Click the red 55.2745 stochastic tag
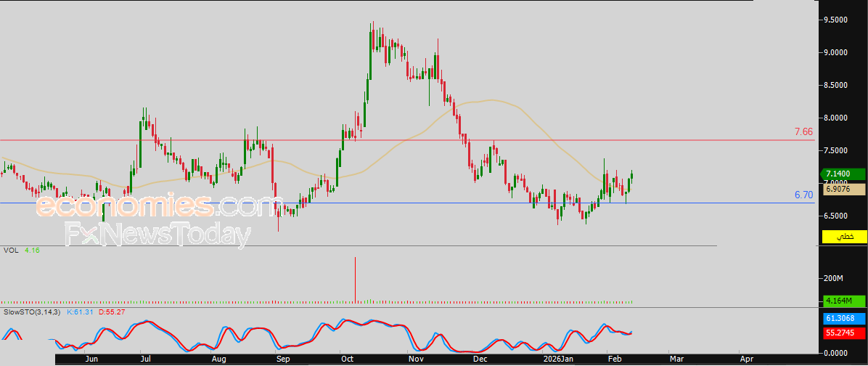Screen dimensions: 868x366 click(844, 332)
